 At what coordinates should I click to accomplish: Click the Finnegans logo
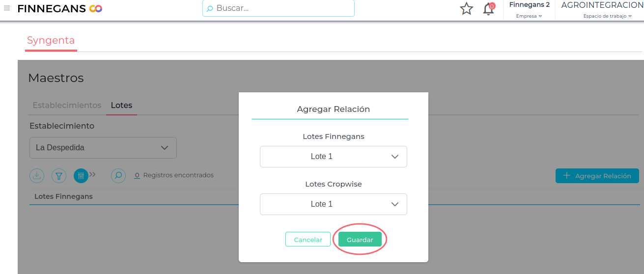click(x=59, y=8)
